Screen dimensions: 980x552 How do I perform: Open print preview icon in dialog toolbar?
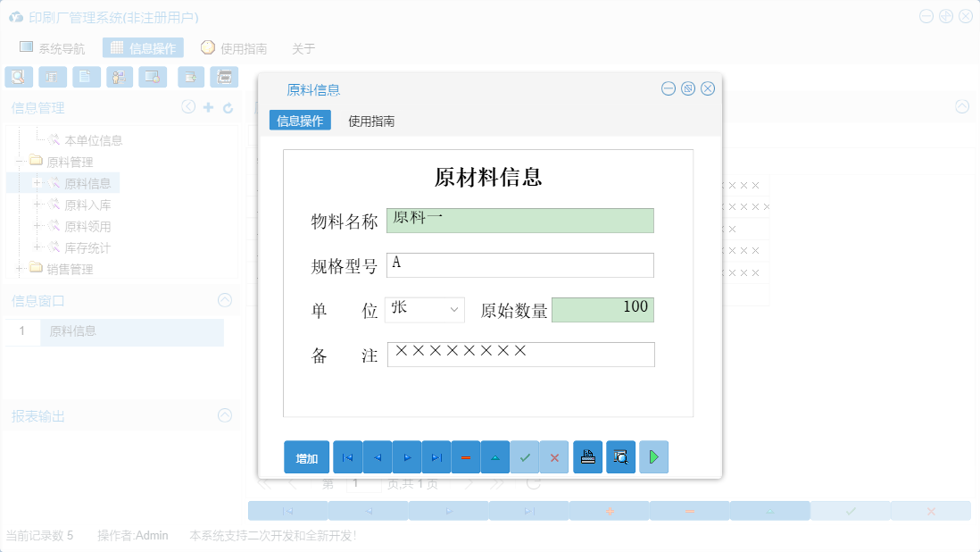coord(621,456)
